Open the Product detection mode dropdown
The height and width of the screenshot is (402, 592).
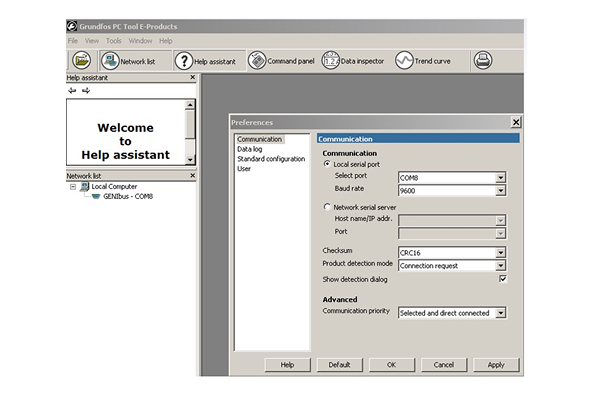tap(501, 266)
